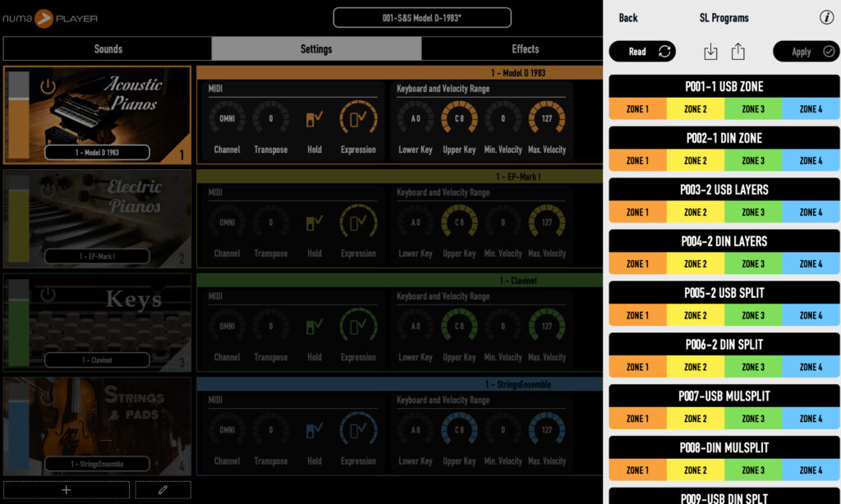Click Upper Key knob in EP-Mark I row

[459, 222]
